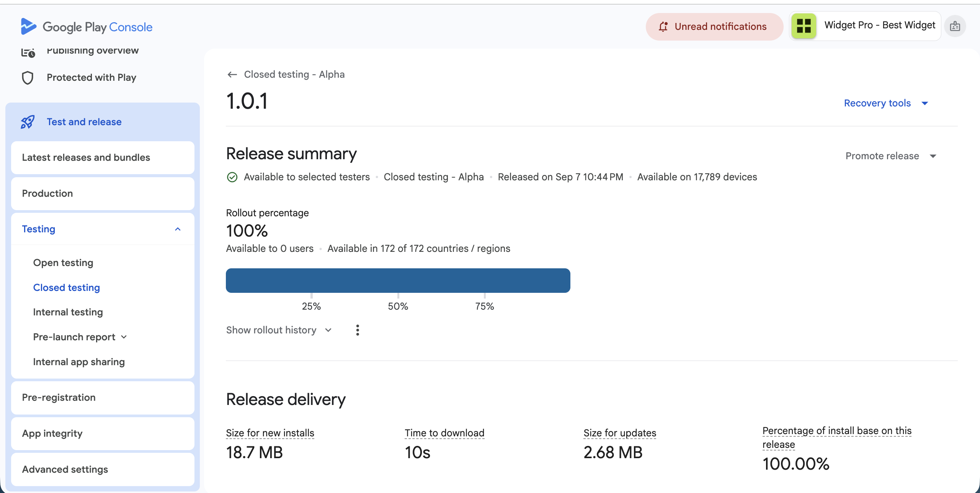Expand Show rollout history
This screenshot has width=980, height=493.
279,330
